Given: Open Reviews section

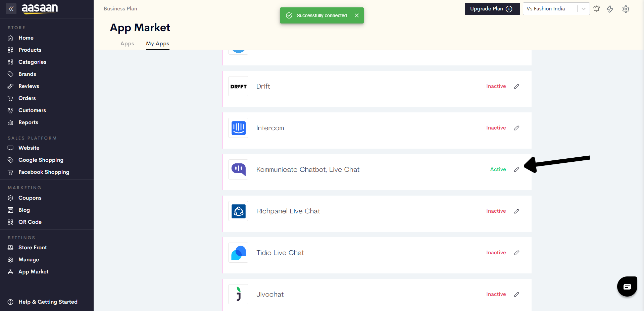Looking at the screenshot, I should (x=29, y=86).
